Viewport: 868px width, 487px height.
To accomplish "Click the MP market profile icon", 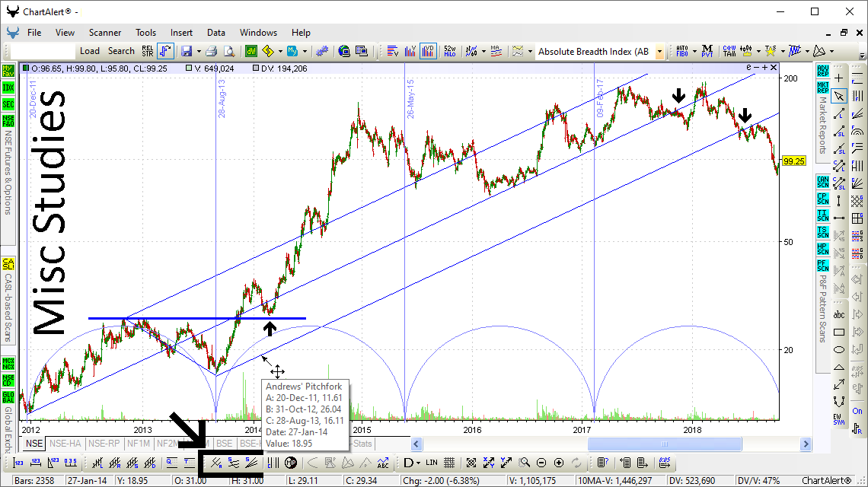I will 291,463.
